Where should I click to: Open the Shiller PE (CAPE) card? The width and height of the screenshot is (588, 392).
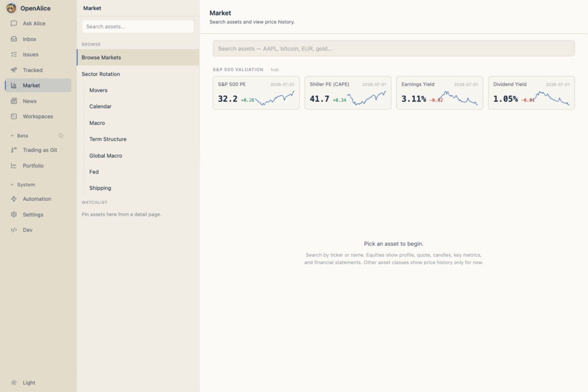348,93
